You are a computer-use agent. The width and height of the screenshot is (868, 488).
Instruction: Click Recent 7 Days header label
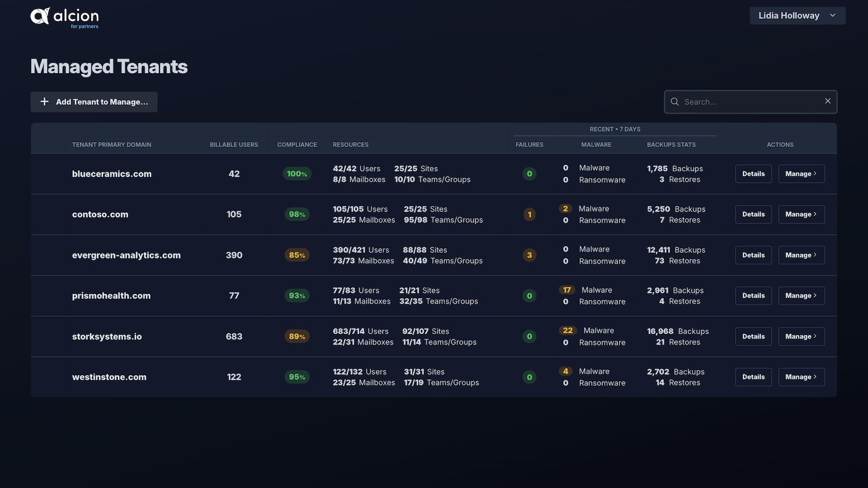pyautogui.click(x=615, y=129)
